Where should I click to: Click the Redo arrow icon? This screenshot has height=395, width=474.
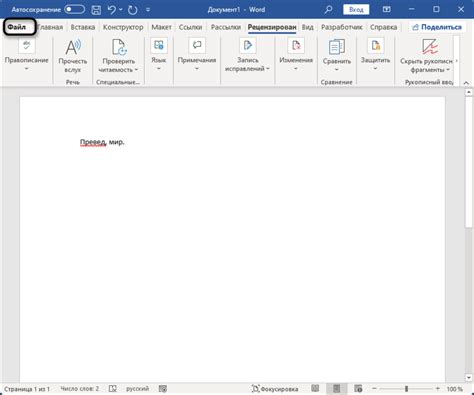click(x=133, y=10)
